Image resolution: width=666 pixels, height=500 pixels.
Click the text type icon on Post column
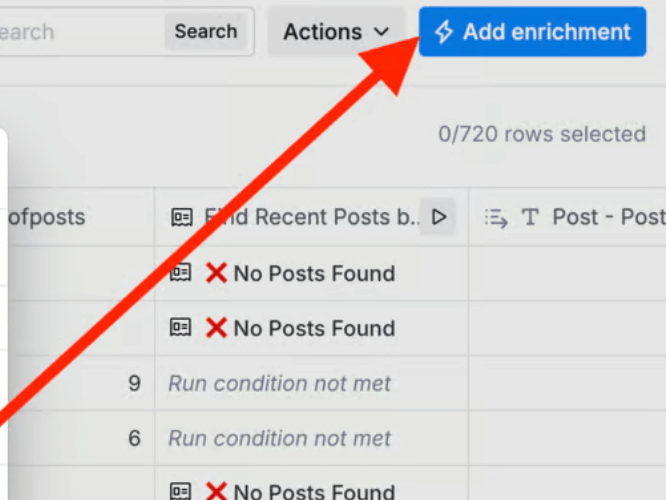[x=530, y=217]
